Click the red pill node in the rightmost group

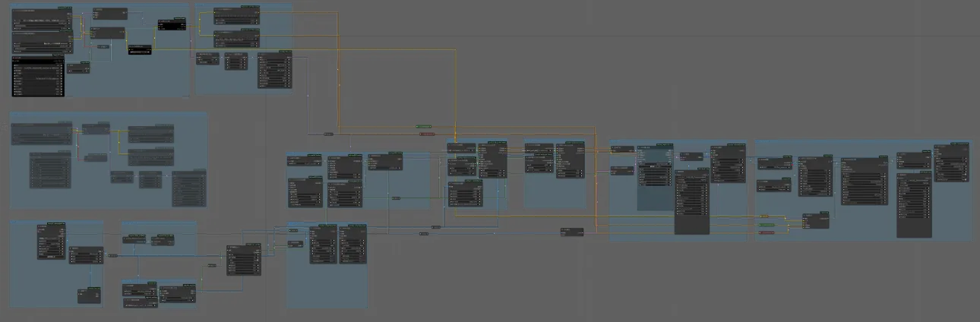pyautogui.click(x=767, y=232)
